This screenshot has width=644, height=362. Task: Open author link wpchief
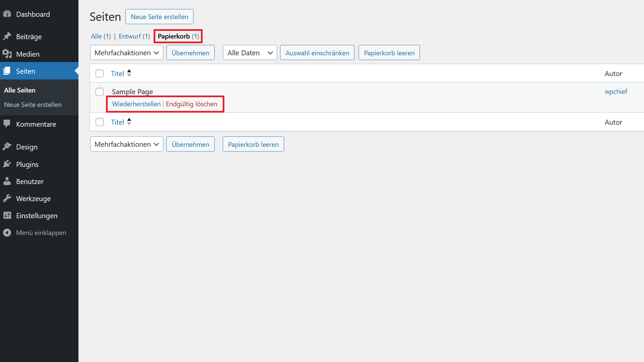pyautogui.click(x=616, y=92)
